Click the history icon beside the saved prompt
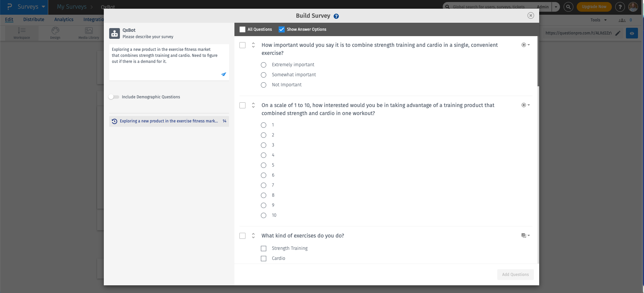The height and width of the screenshot is (293, 644). [x=115, y=121]
